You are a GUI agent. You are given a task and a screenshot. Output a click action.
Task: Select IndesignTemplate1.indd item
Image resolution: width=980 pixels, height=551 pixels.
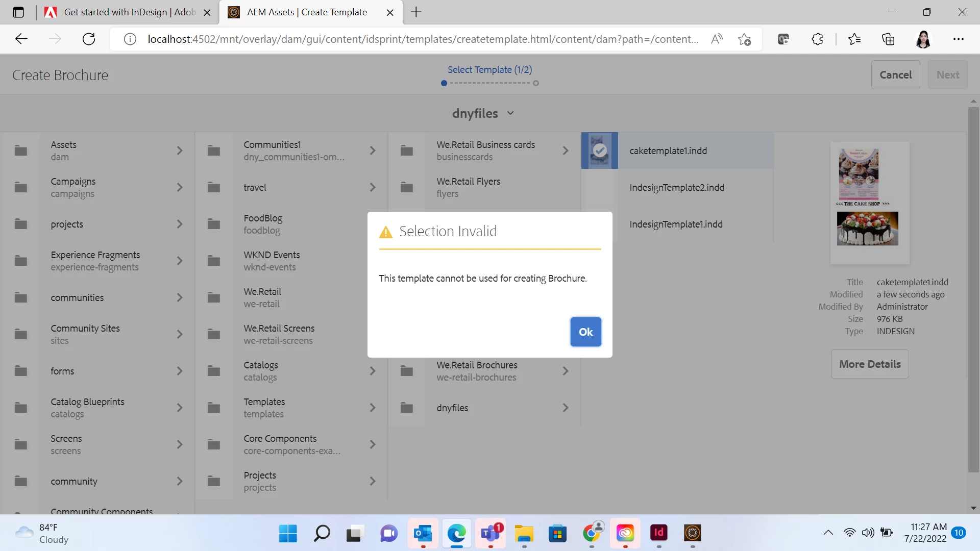[x=676, y=224]
